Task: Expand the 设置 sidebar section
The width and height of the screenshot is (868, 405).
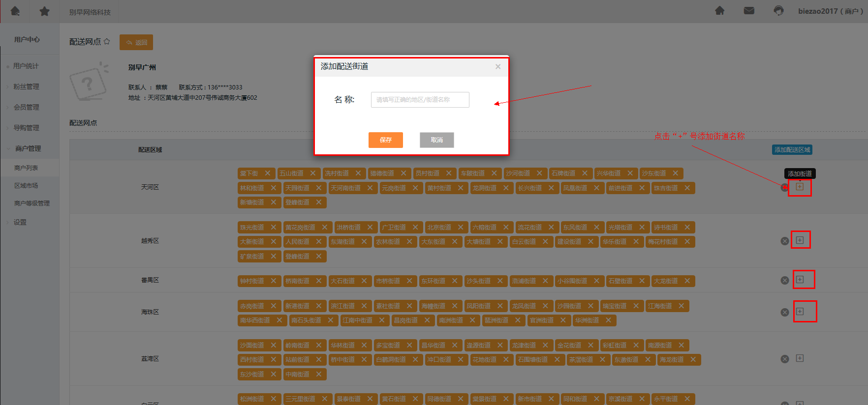Action: (x=20, y=222)
